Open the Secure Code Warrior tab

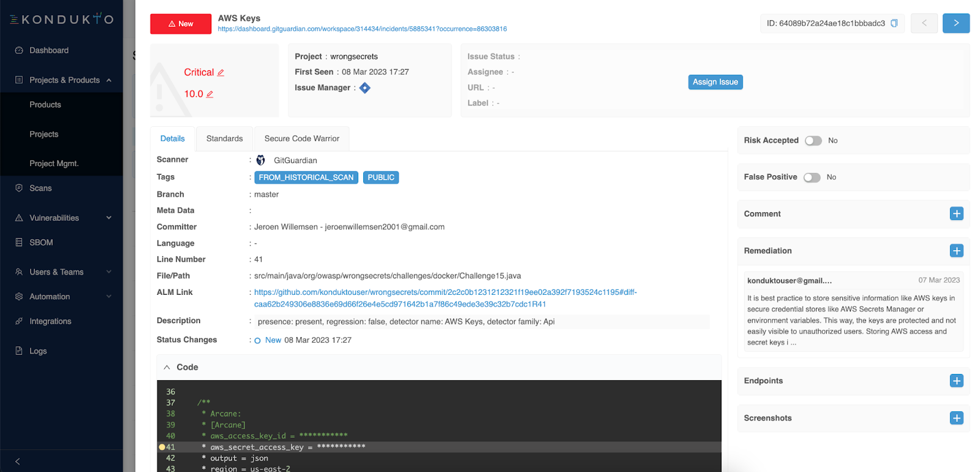pyautogui.click(x=302, y=139)
